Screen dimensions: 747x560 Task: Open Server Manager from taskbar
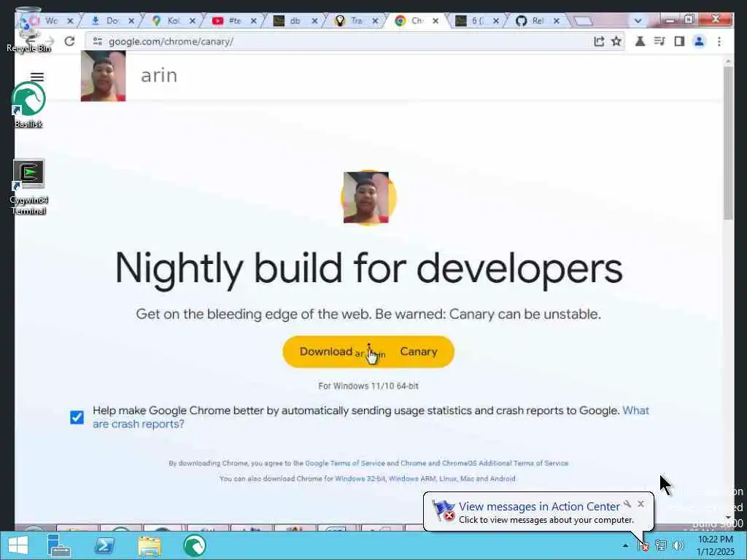[x=59, y=545]
